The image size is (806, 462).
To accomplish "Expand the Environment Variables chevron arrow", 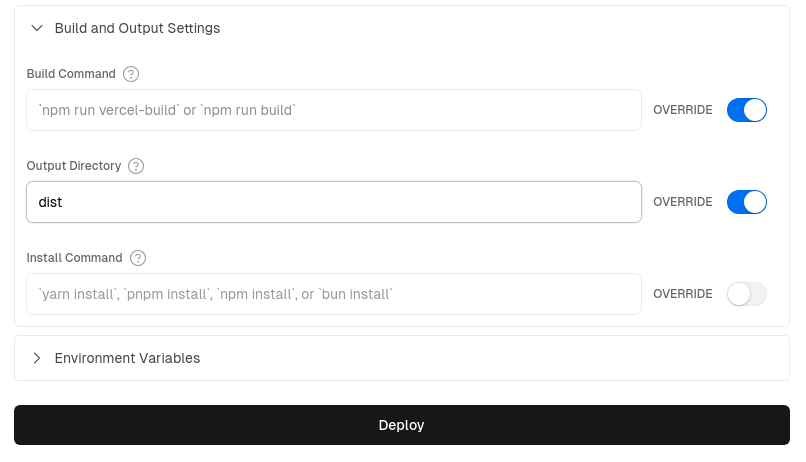I will pyautogui.click(x=37, y=358).
